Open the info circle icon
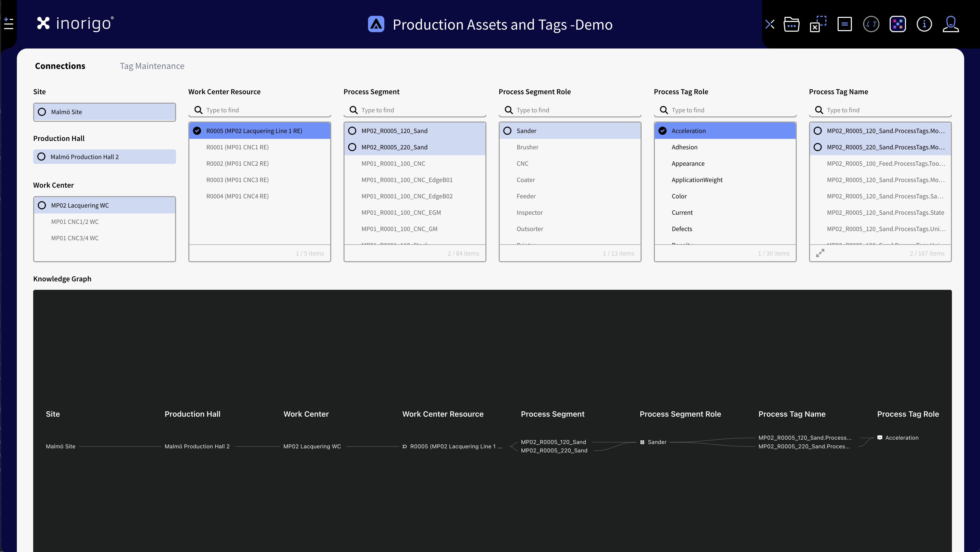 tap(924, 24)
